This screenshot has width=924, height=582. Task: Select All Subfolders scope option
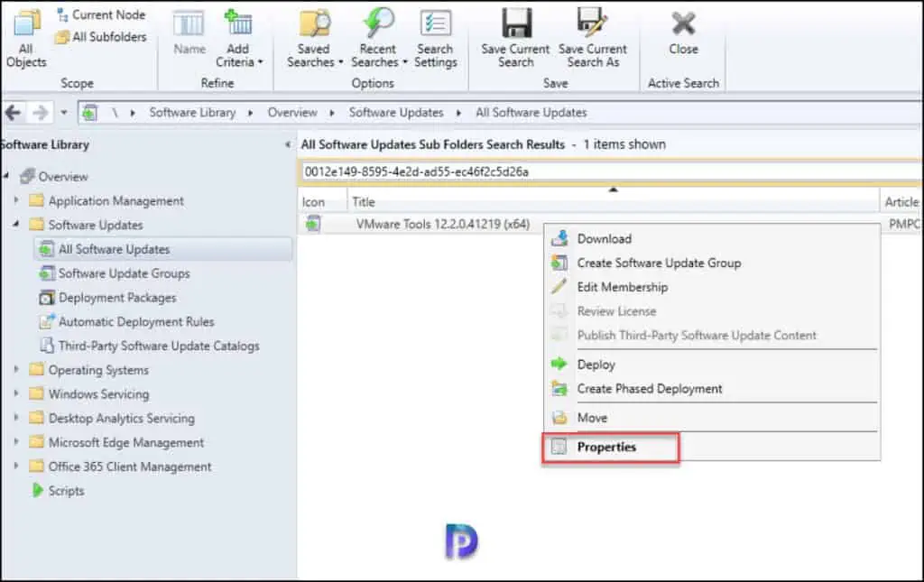tap(101, 37)
